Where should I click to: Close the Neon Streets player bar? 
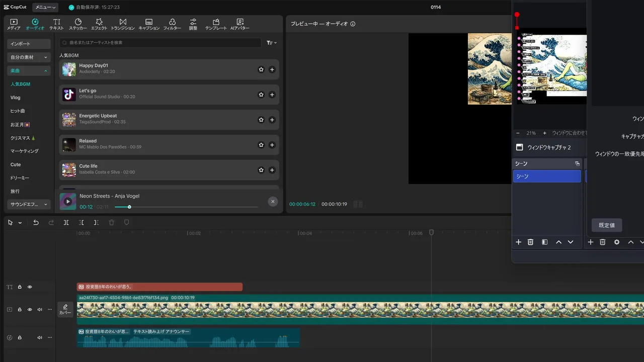[x=273, y=202]
